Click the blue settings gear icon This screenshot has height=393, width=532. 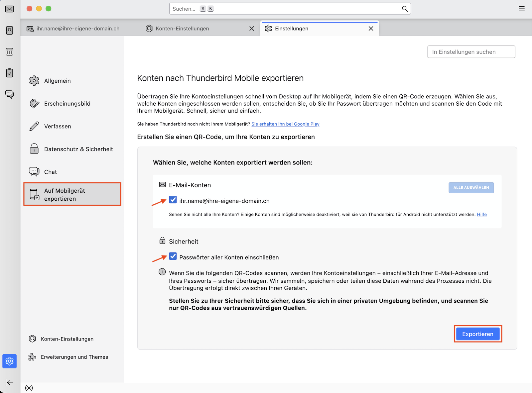coord(10,361)
